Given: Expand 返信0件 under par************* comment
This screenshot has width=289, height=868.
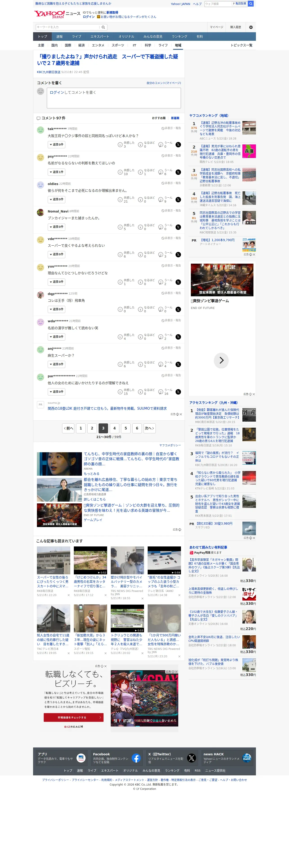Looking at the screenshot, I should [56, 392].
